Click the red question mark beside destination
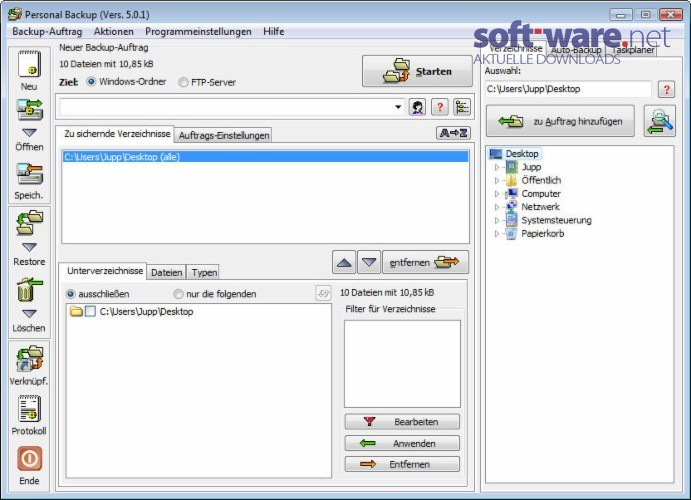The width and height of the screenshot is (691, 500). pyautogui.click(x=439, y=107)
